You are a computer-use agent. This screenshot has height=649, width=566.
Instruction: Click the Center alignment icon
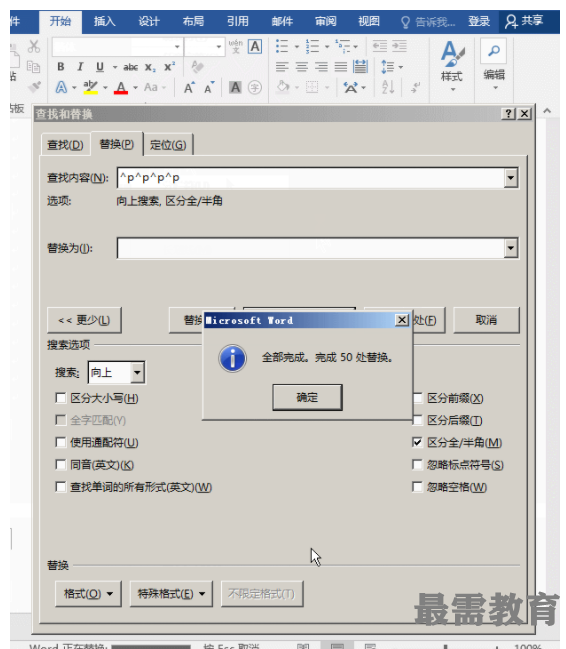(301, 67)
